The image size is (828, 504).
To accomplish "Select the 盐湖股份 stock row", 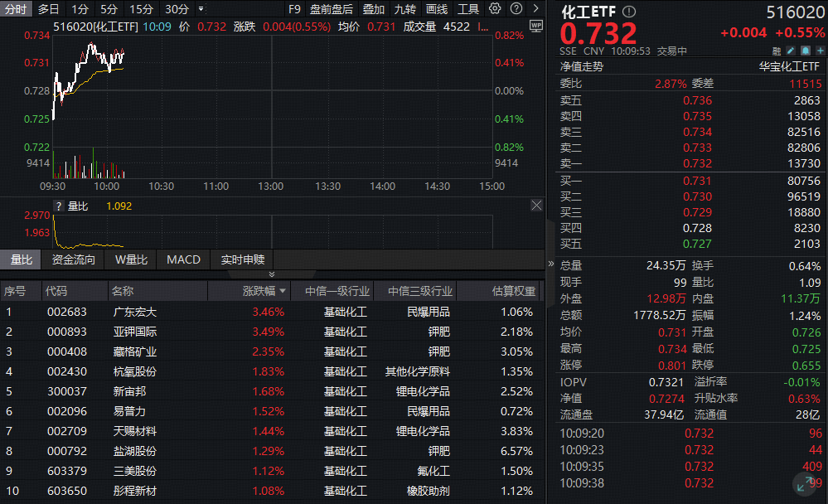I will pos(272,451).
